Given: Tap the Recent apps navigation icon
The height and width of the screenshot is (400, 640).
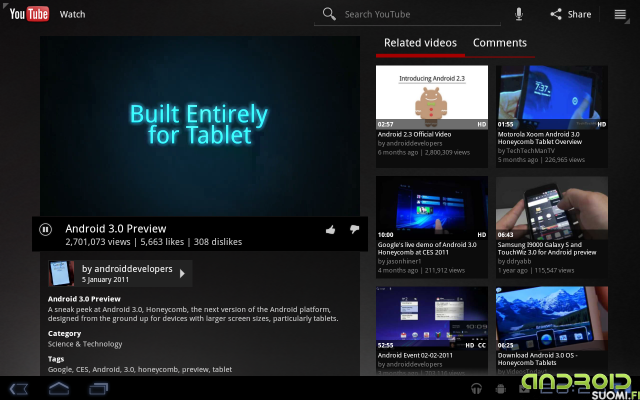Looking at the screenshot, I should point(98,389).
